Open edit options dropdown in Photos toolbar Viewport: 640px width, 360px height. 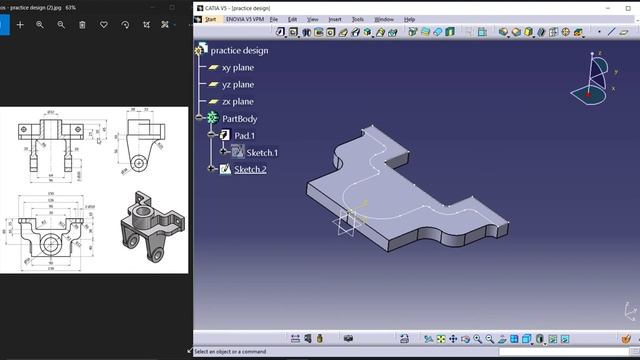(x=175, y=25)
